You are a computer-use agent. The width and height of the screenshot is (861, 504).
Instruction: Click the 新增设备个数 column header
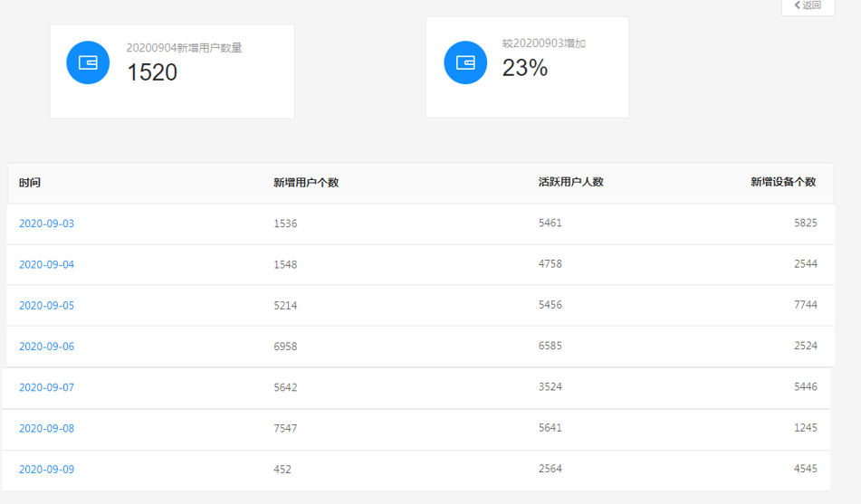783,182
